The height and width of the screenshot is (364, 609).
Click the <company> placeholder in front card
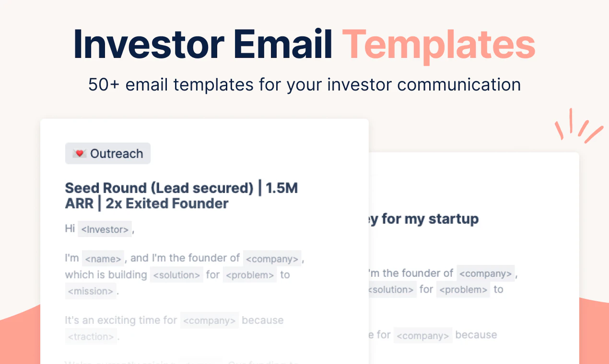pos(272,259)
